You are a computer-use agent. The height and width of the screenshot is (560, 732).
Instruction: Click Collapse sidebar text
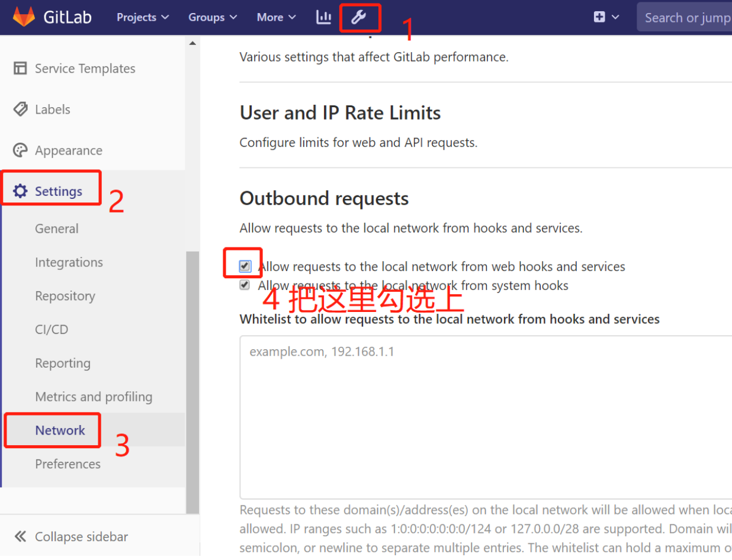click(x=82, y=537)
